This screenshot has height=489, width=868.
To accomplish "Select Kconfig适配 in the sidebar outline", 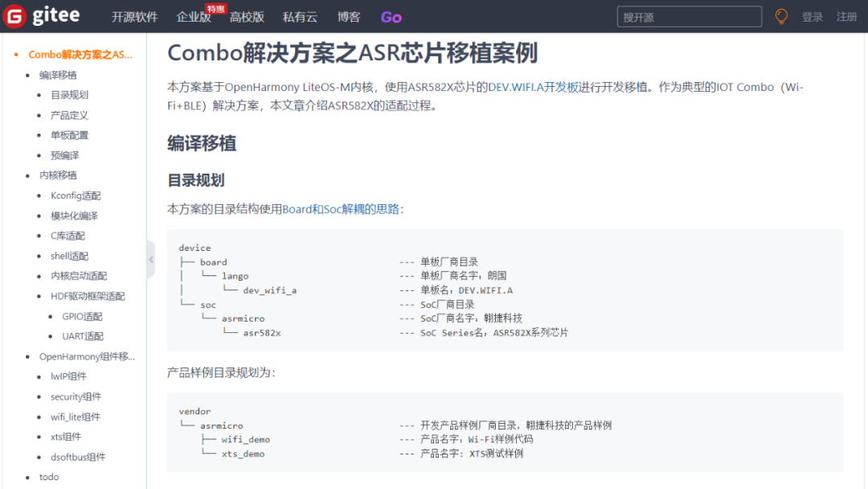I will (76, 195).
